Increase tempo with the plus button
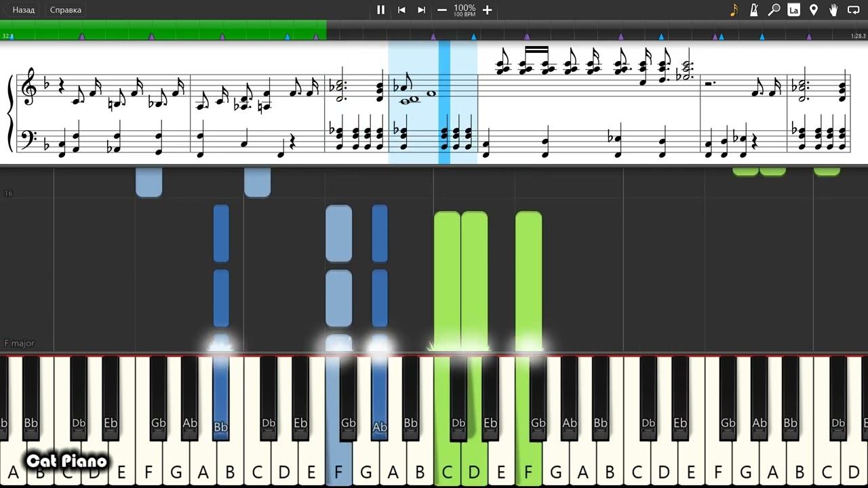Image resolution: width=868 pixels, height=488 pixels. [x=487, y=9]
